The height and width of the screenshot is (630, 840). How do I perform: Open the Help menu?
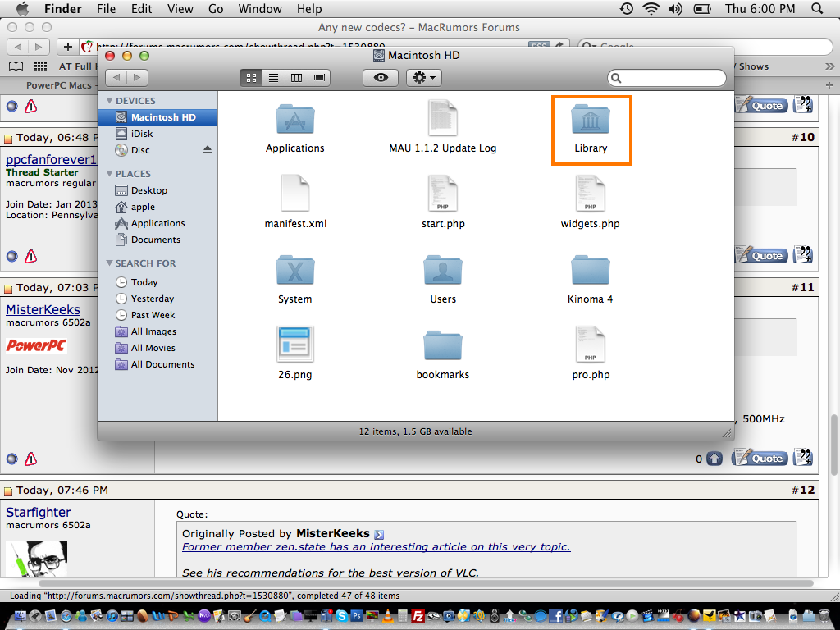coord(309,8)
